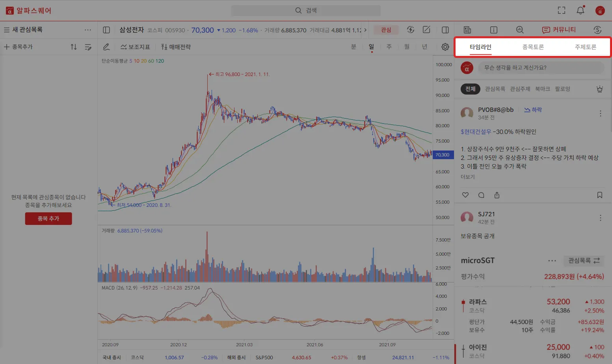Select the 전체 feed filter
The image size is (612, 364).
471,89
